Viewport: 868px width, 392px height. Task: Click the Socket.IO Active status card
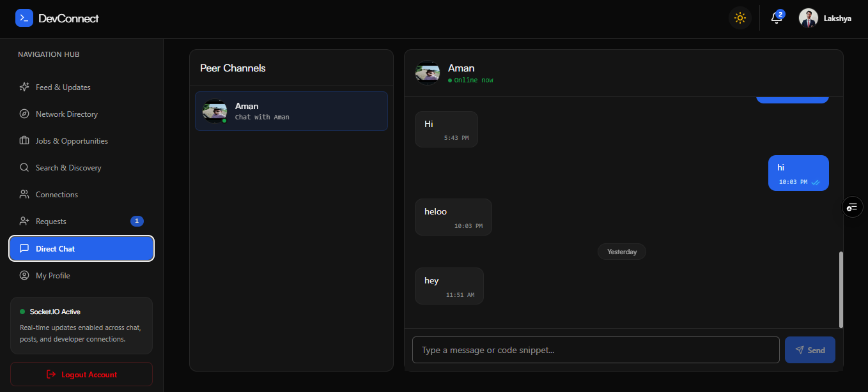(81, 326)
